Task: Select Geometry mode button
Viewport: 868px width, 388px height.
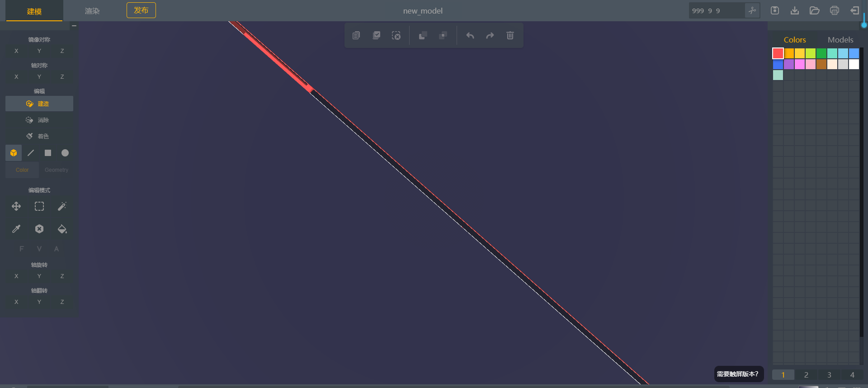Action: (57, 170)
